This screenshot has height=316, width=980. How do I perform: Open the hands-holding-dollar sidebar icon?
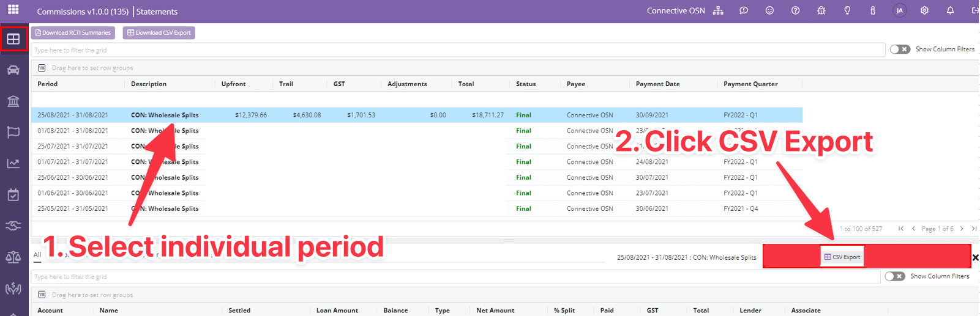pos(13,288)
